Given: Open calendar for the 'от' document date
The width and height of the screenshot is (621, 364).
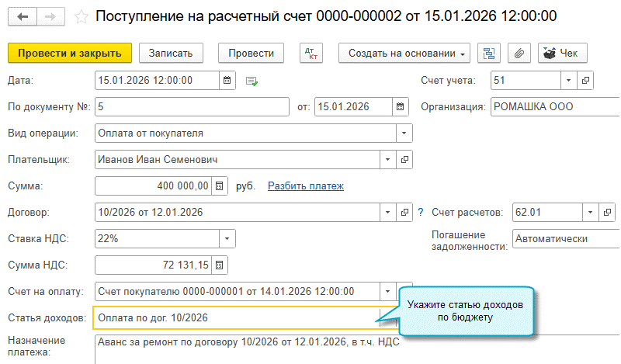Looking at the screenshot, I should pyautogui.click(x=400, y=107).
